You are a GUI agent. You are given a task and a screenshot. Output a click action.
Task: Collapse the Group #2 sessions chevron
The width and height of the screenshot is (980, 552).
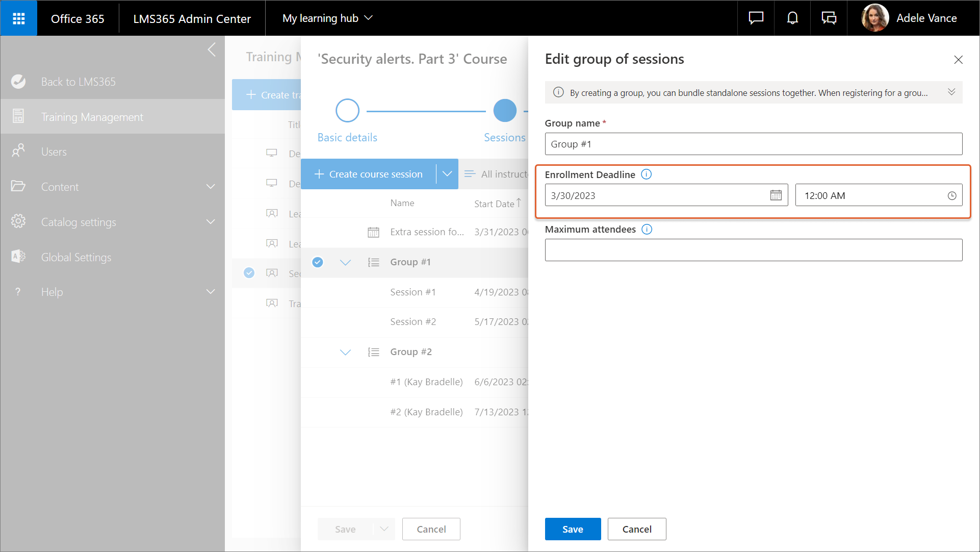(x=345, y=352)
